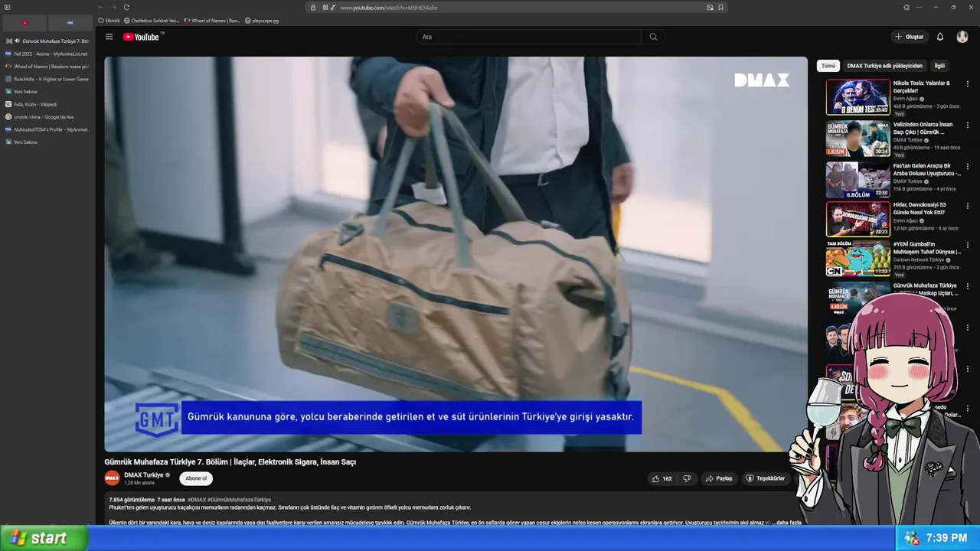
Task: Open the 'Valizinden Onlarca İnsan Saçı' thumbnail
Action: 857,139
